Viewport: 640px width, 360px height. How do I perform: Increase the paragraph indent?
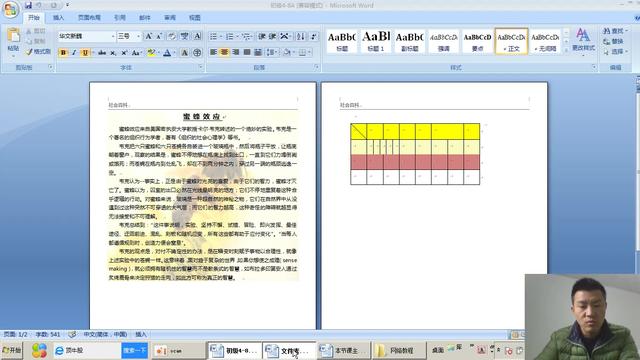coord(272,36)
